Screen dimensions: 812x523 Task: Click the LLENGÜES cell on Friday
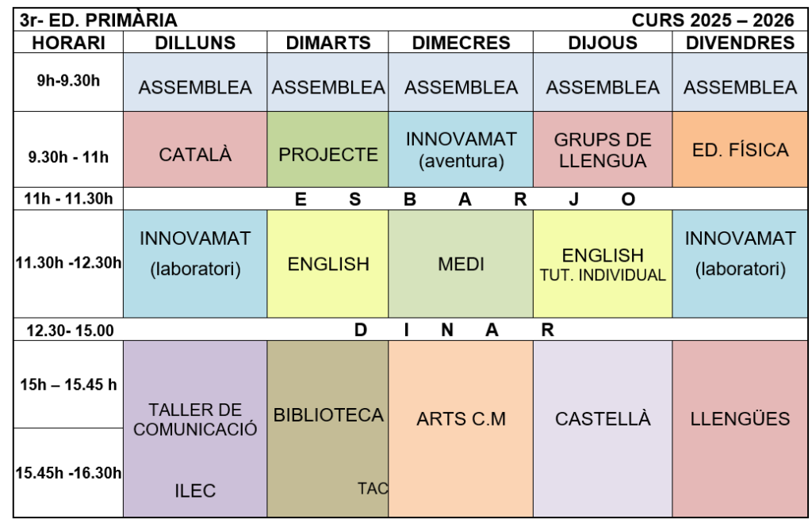740,418
